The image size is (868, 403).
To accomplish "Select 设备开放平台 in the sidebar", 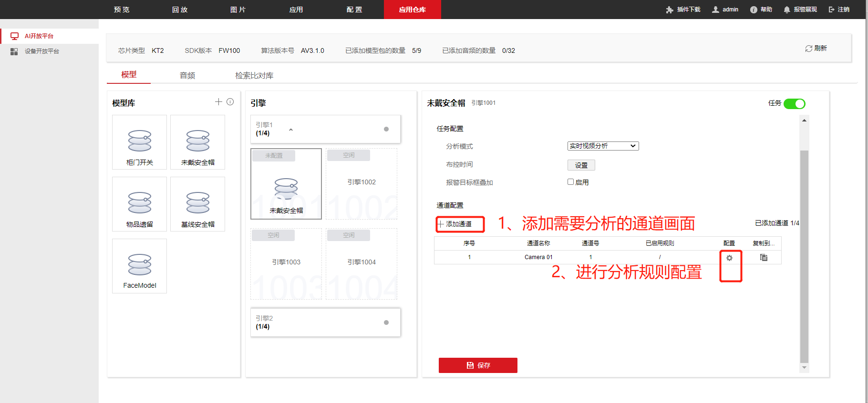I will click(50, 51).
